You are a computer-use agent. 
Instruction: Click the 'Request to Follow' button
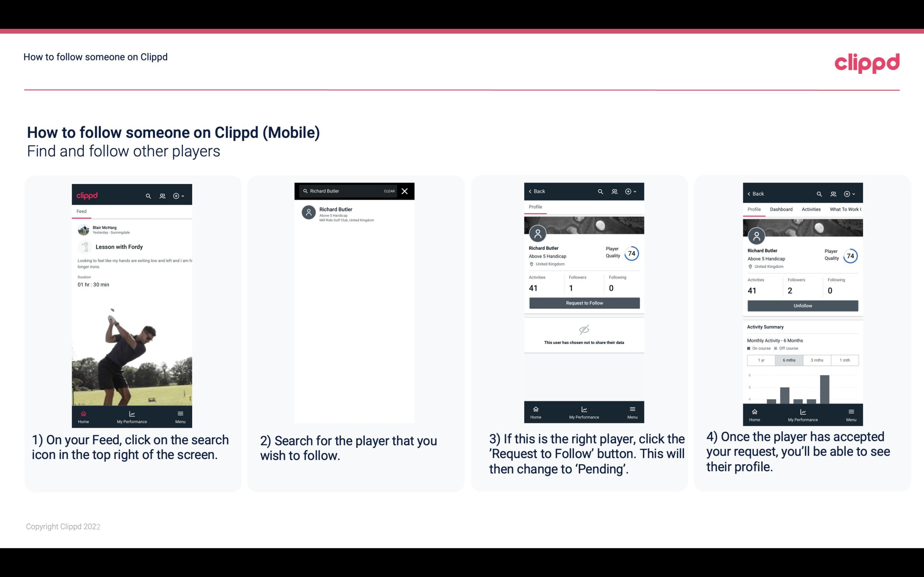click(x=584, y=302)
